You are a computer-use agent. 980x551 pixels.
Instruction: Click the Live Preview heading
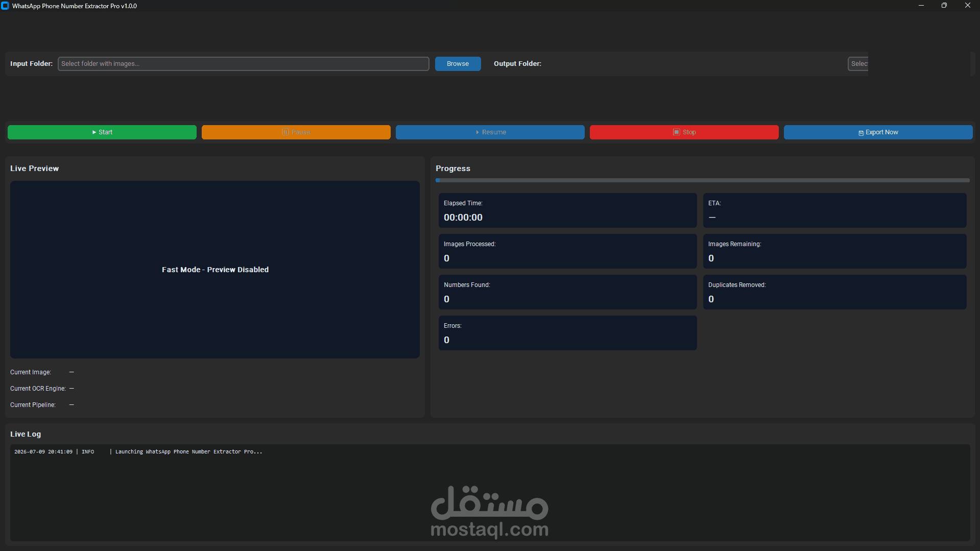pyautogui.click(x=34, y=169)
